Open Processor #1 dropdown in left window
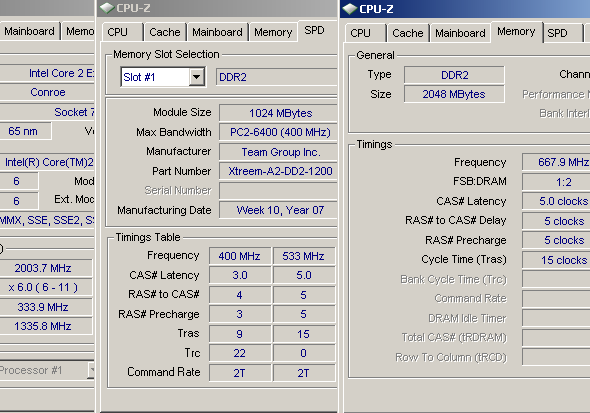590x413 pixels. point(91,370)
